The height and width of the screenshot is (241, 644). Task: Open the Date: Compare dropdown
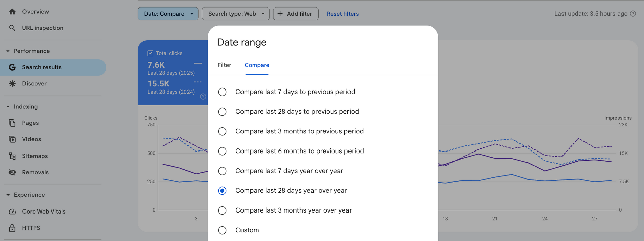point(168,14)
